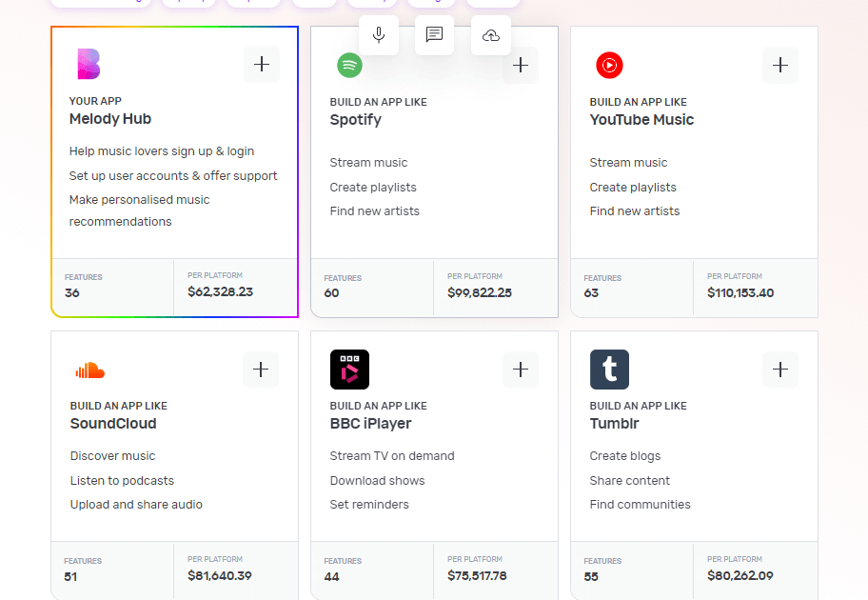Click the SoundCloud logo icon
The height and width of the screenshot is (600, 868).
point(90,370)
